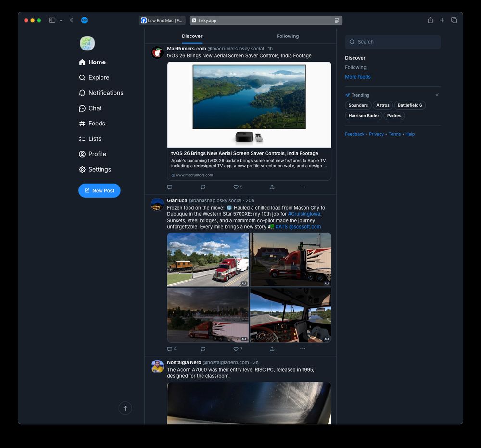Image resolution: width=481 pixels, height=448 pixels.
Task: Open the #ATS hashtag
Action: [281, 227]
